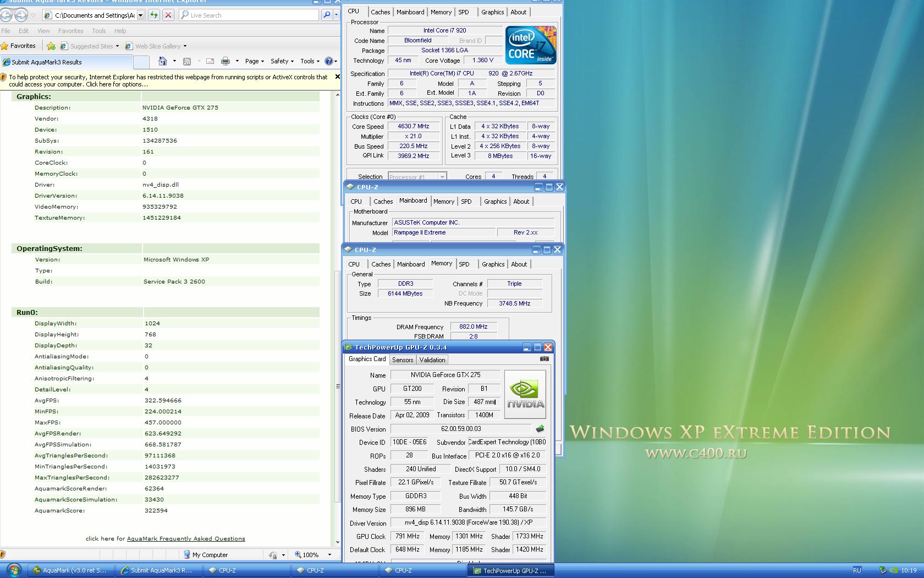This screenshot has width=924, height=578.
Task: Close the security information bar X
Action: tap(338, 77)
